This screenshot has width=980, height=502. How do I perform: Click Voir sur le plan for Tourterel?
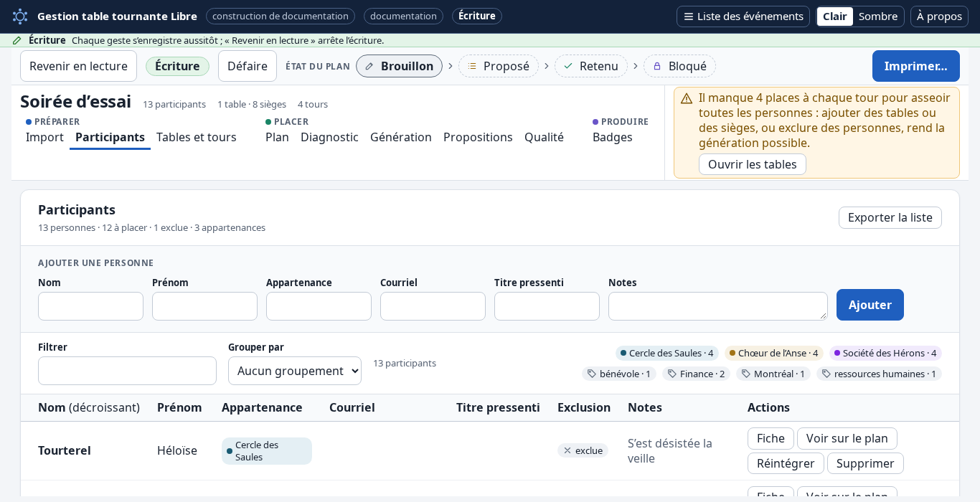[847, 438]
